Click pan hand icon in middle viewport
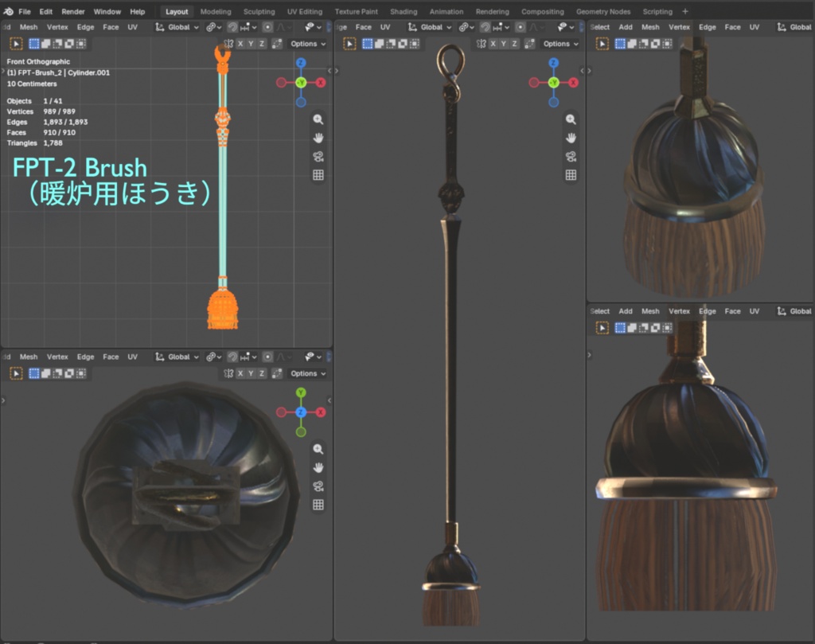Screen dimensions: 815x644 click(x=571, y=138)
